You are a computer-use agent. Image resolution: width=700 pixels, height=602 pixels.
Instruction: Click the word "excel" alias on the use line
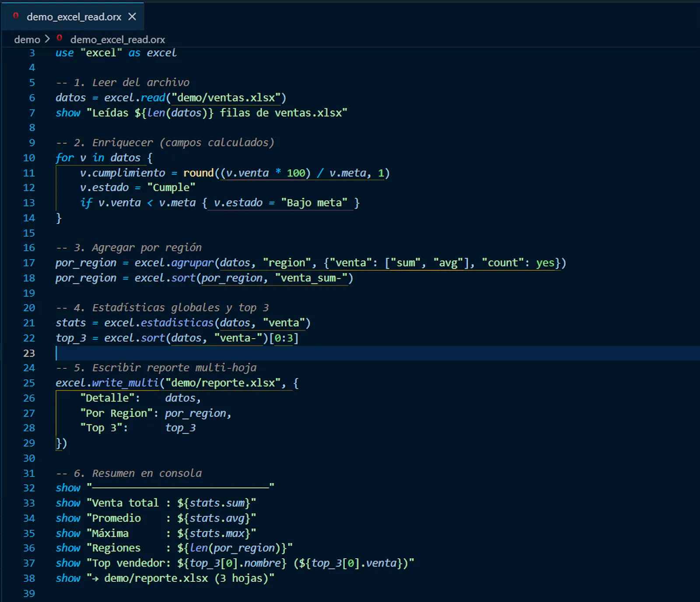162,53
